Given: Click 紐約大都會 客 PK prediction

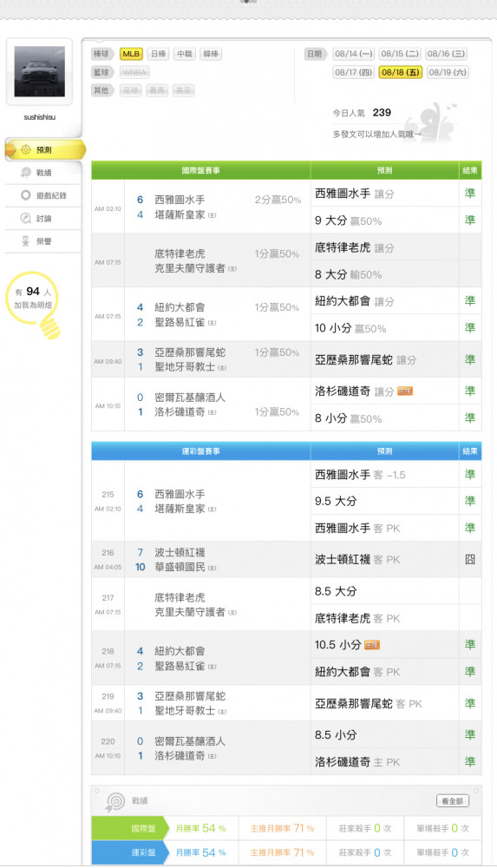Looking at the screenshot, I should coord(357,672).
